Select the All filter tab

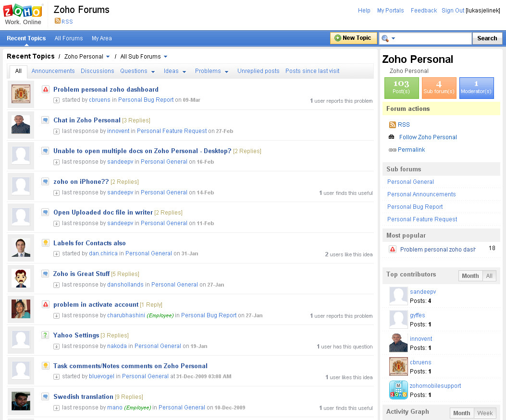[18, 71]
